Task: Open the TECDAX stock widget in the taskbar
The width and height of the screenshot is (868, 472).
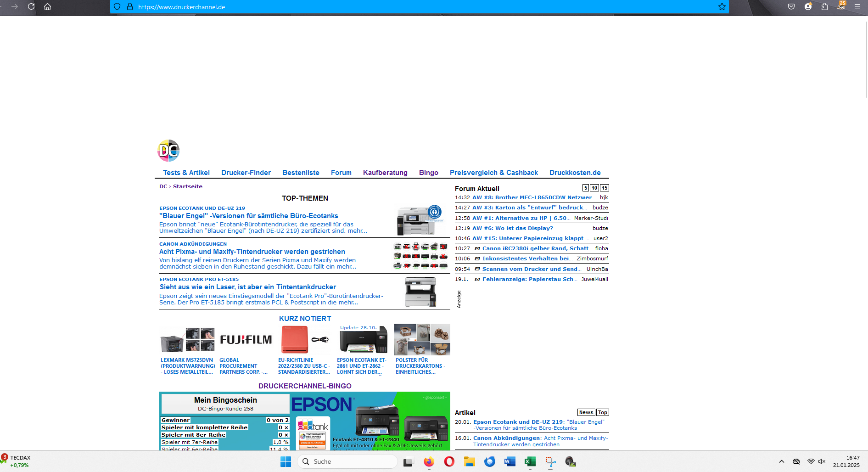Action: coord(17,461)
